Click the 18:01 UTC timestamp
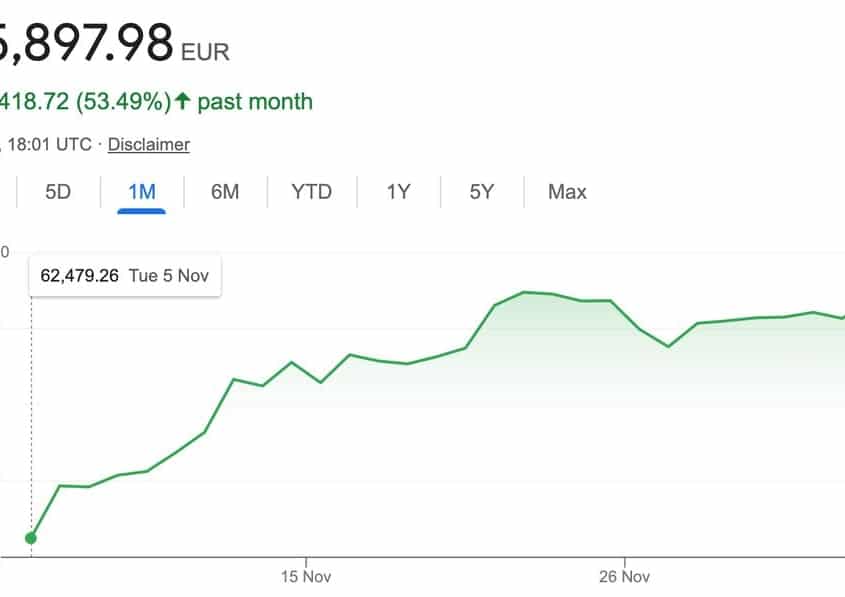The width and height of the screenshot is (845, 597). (x=49, y=145)
